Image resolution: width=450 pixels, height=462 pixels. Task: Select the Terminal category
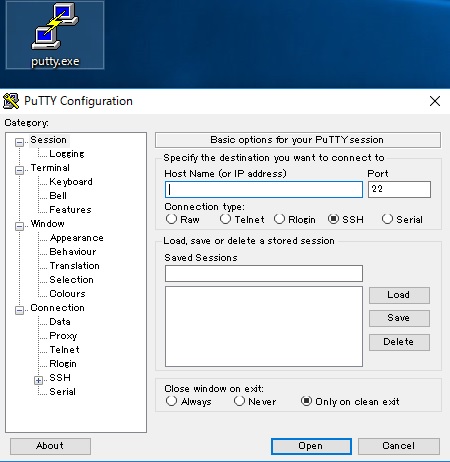coord(50,168)
